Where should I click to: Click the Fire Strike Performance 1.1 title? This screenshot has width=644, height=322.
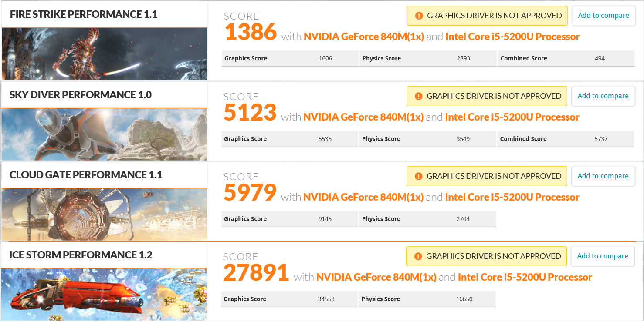coord(84,14)
